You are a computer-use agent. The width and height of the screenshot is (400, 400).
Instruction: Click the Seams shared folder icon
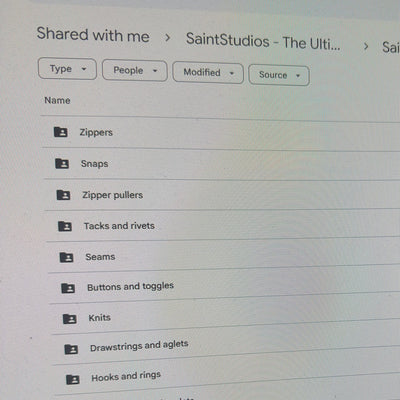click(66, 257)
